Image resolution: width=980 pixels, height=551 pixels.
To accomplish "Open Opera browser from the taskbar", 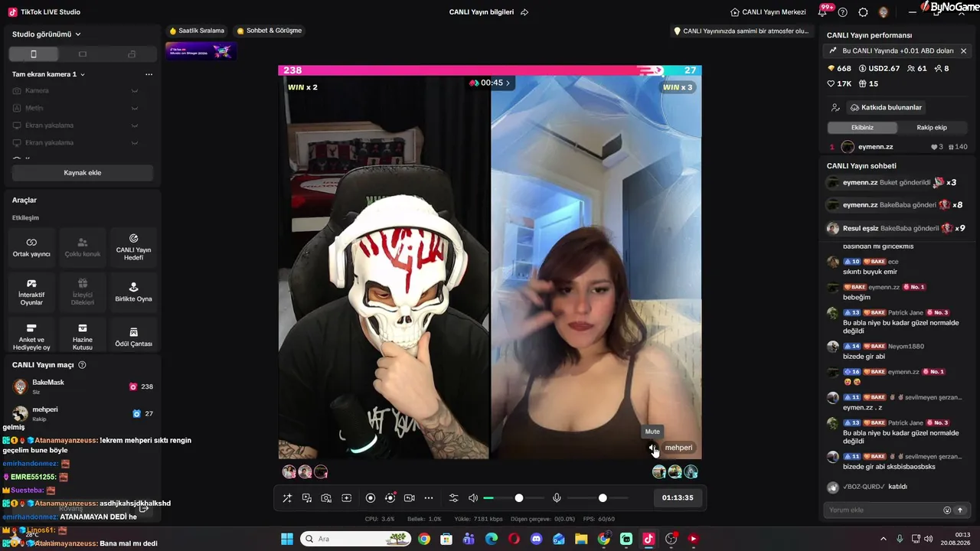I will coord(514,539).
